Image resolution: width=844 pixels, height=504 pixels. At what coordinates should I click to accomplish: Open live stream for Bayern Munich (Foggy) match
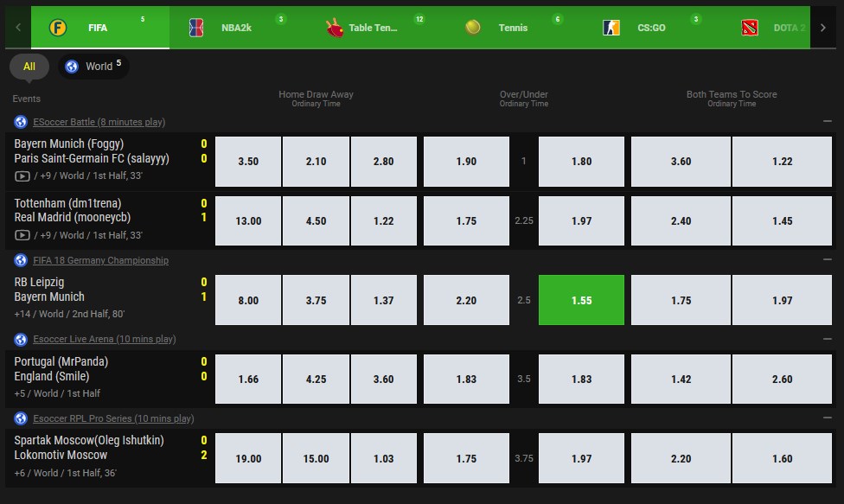22,175
